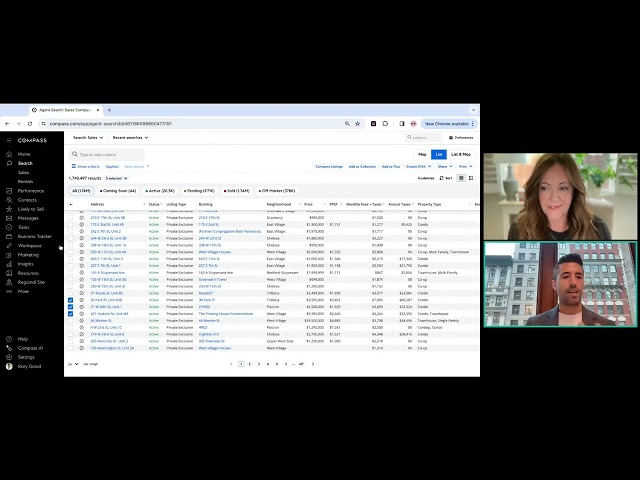Open the Settings gear in sidebar

point(9,357)
